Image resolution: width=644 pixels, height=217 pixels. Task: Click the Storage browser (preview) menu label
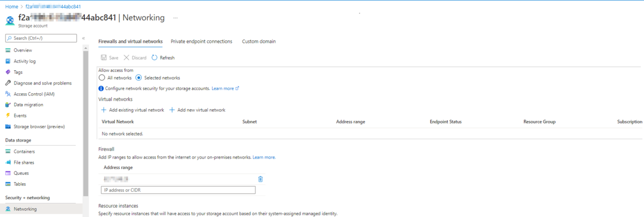pyautogui.click(x=39, y=126)
